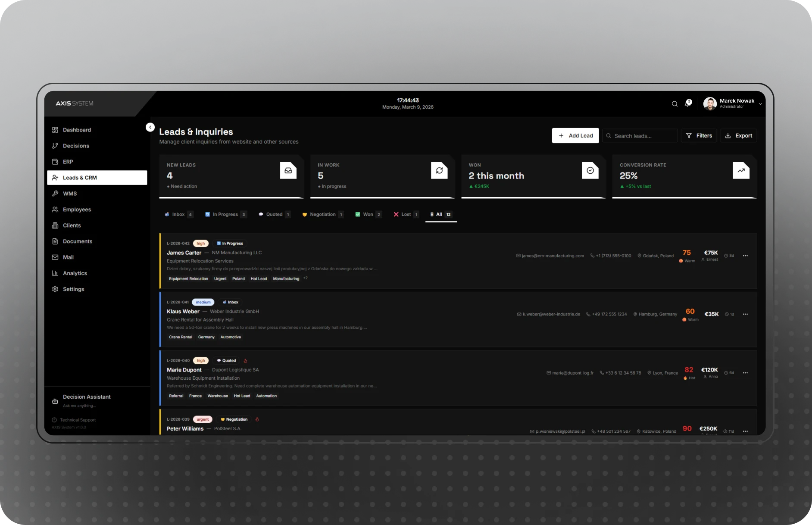
Task: Collapse the sidebar with the chevron button
Action: [x=150, y=127]
